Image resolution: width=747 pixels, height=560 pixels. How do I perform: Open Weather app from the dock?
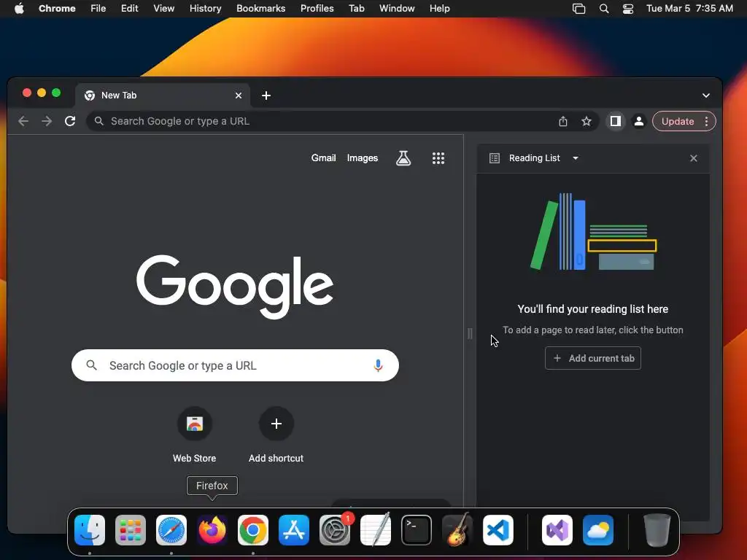(x=598, y=530)
